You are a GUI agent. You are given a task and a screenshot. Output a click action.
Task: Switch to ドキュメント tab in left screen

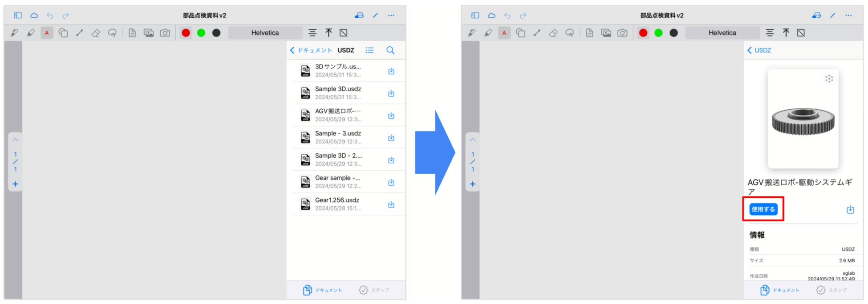click(323, 290)
